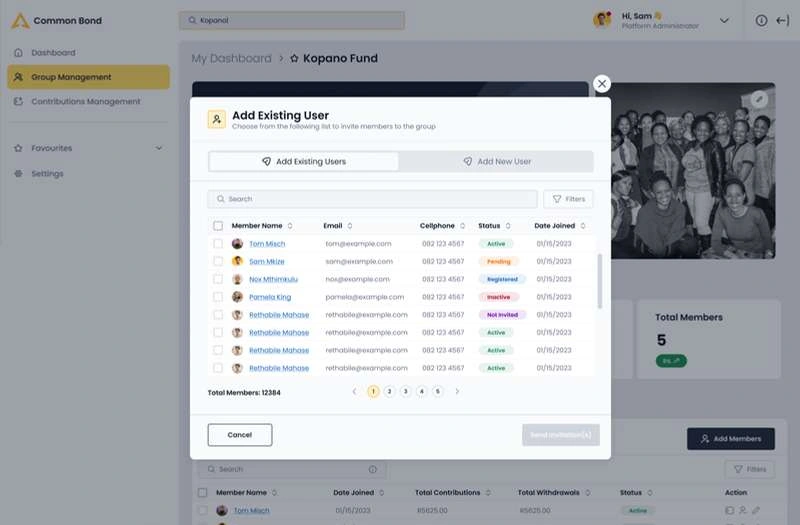Click the top Kopano search box
Image resolution: width=800 pixels, height=525 pixels.
tap(292, 20)
